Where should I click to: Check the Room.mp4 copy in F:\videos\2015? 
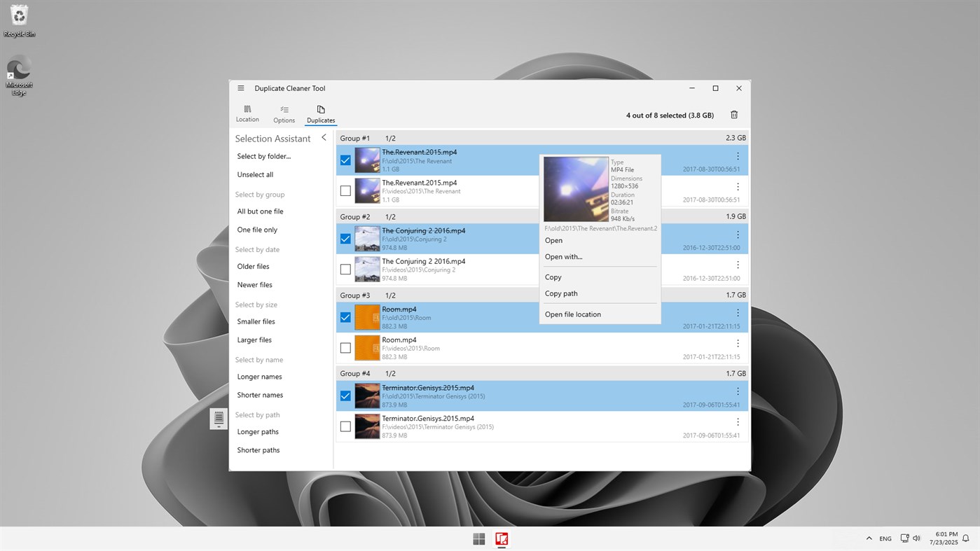(x=345, y=347)
